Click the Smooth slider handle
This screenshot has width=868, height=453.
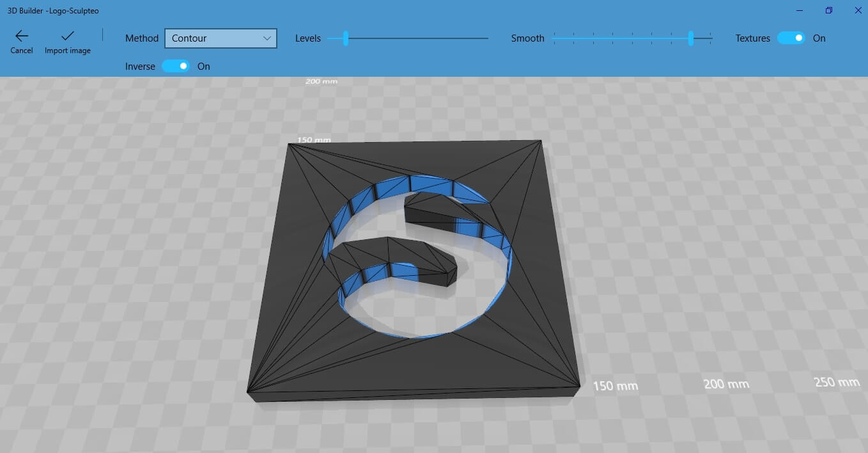691,38
